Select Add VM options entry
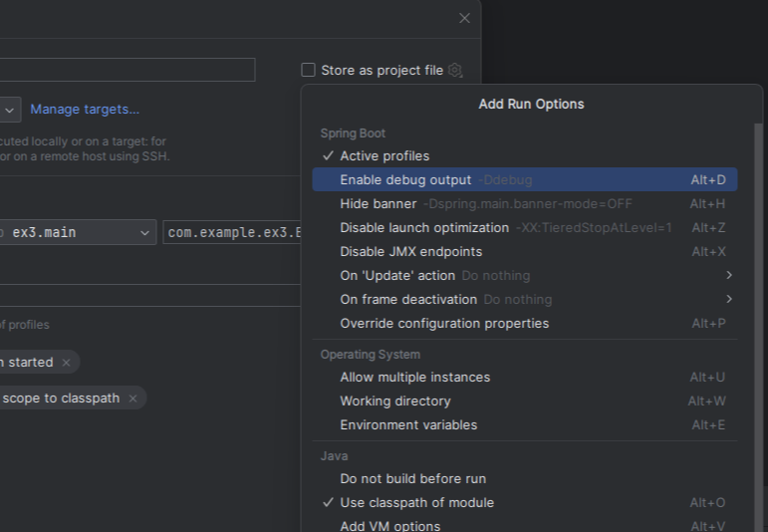768x532 pixels. pyautogui.click(x=525, y=525)
